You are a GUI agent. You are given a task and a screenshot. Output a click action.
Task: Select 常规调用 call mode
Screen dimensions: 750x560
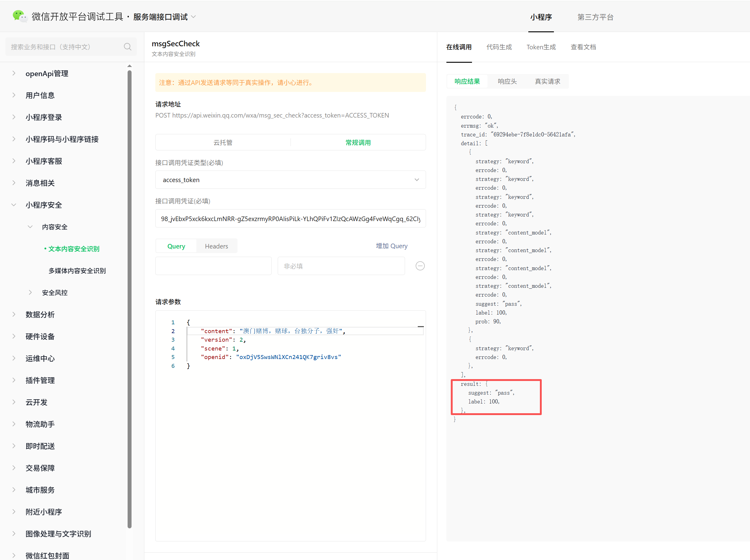pos(358,143)
